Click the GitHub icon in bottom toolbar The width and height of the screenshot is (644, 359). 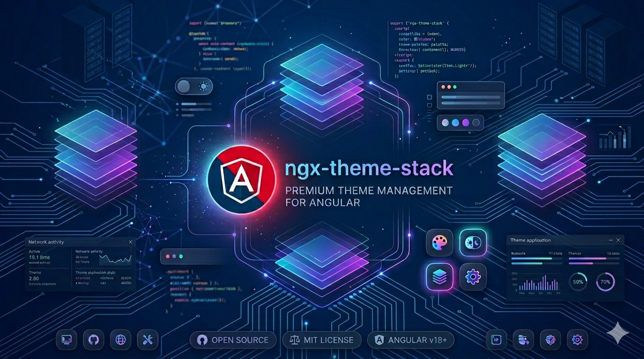[93, 340]
